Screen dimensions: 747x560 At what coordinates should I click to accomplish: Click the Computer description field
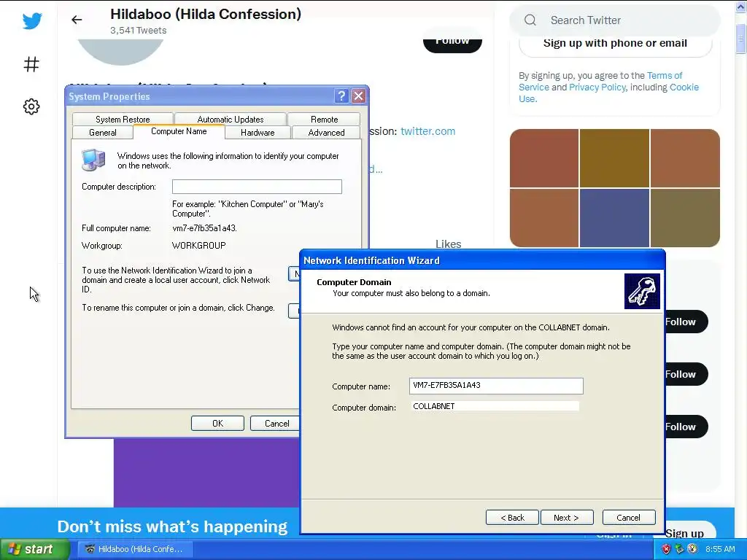[257, 187]
